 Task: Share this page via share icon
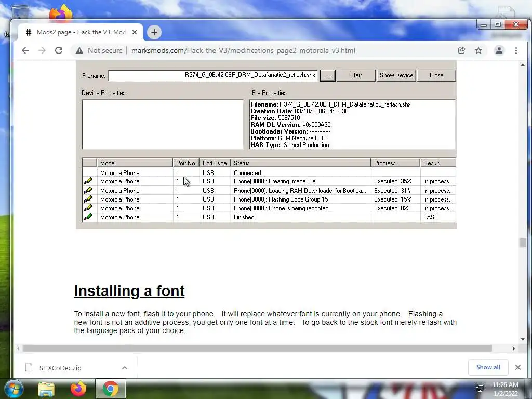pyautogui.click(x=461, y=50)
